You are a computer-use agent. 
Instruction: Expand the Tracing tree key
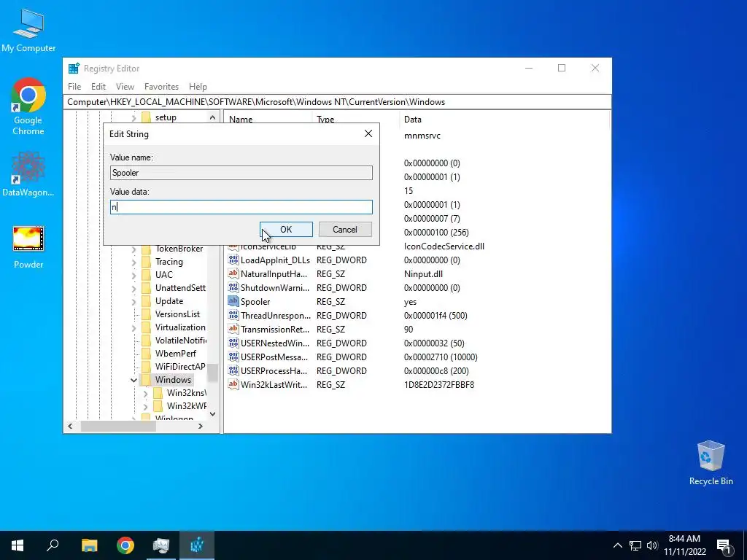point(134,262)
